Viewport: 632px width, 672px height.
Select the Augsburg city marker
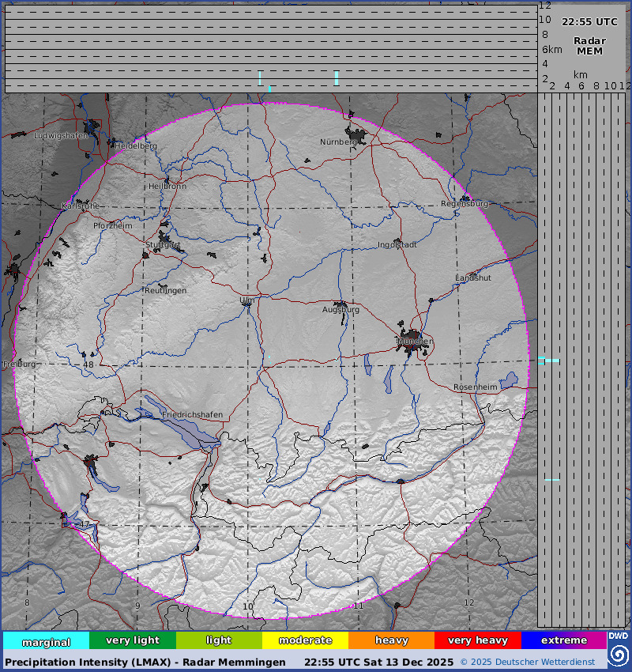point(341,304)
